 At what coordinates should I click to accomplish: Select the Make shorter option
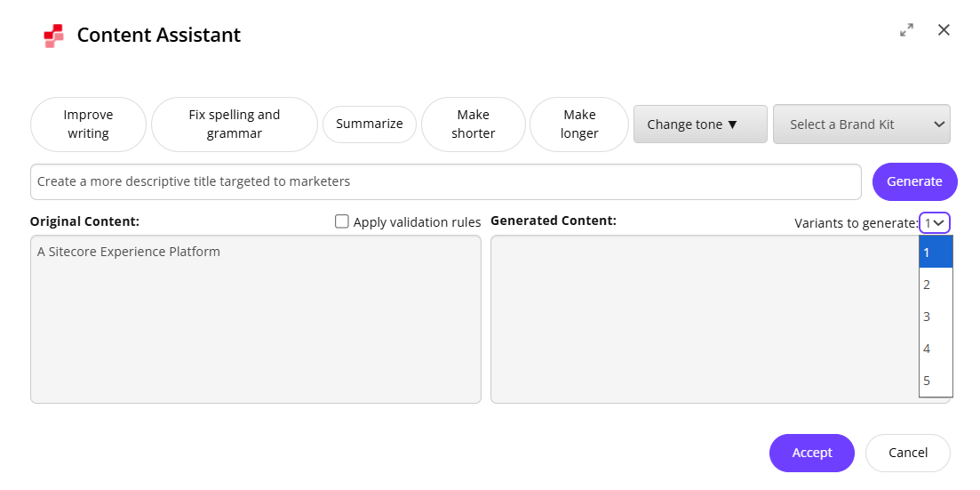coord(474,124)
